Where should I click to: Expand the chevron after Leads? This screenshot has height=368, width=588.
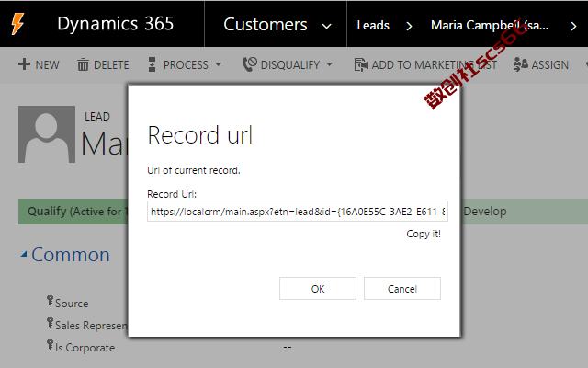click(409, 26)
